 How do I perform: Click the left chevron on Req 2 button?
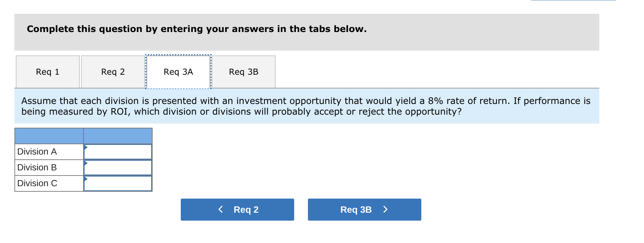pyautogui.click(x=221, y=209)
